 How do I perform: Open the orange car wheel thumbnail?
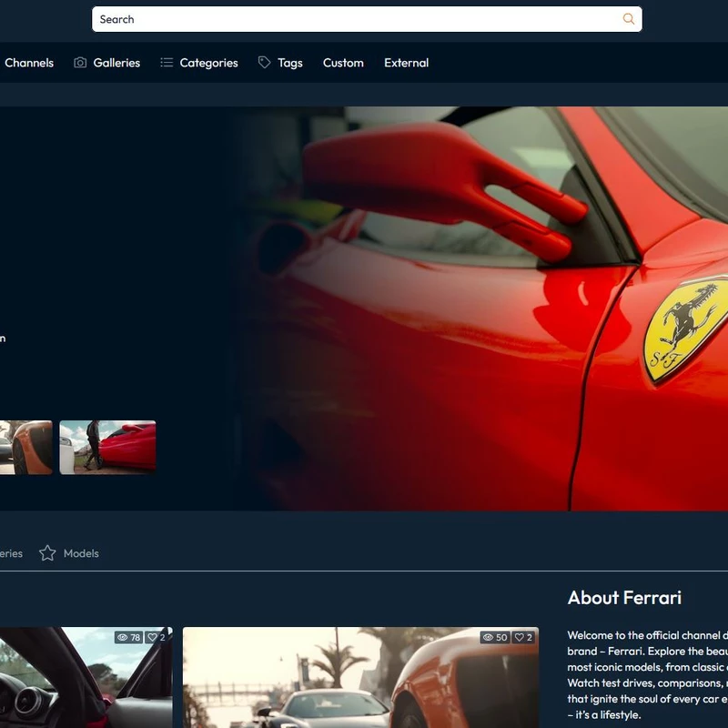(25, 447)
